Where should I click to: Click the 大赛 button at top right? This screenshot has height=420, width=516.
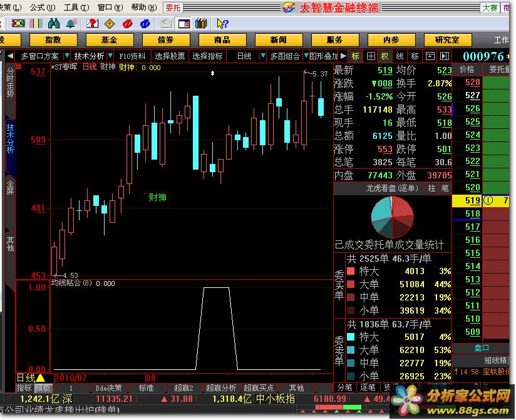[x=490, y=8]
